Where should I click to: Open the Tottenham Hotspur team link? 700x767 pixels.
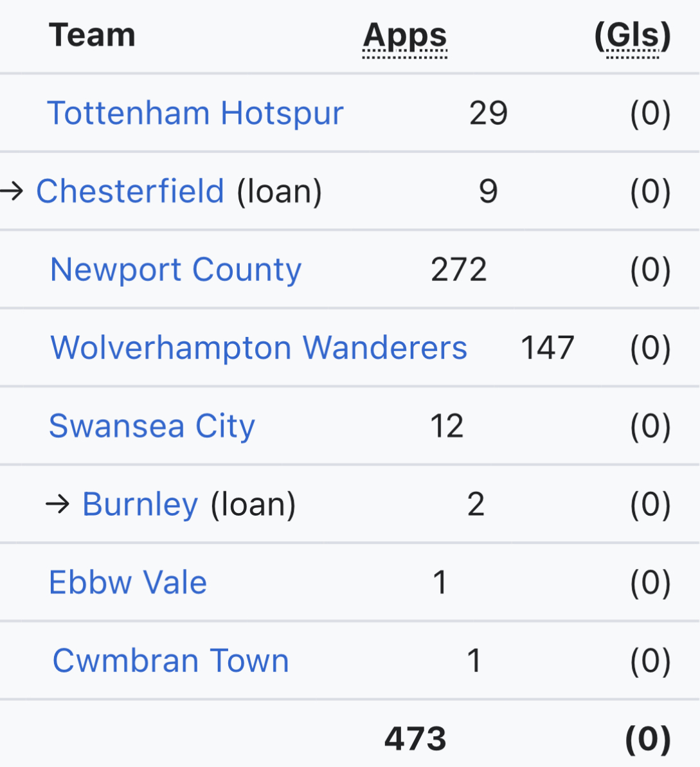(195, 113)
